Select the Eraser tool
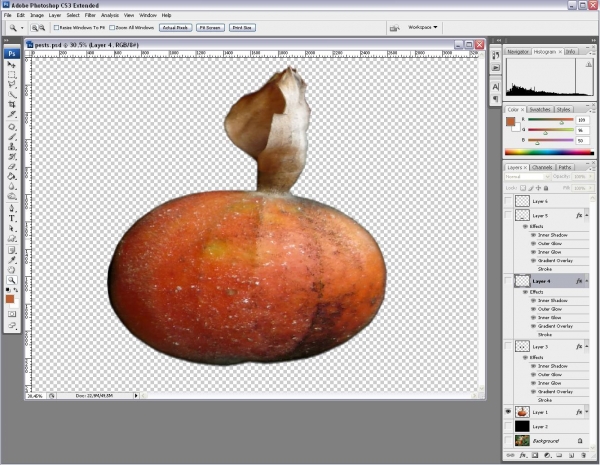Screen dimensions: 600x465 pyautogui.click(x=12, y=167)
